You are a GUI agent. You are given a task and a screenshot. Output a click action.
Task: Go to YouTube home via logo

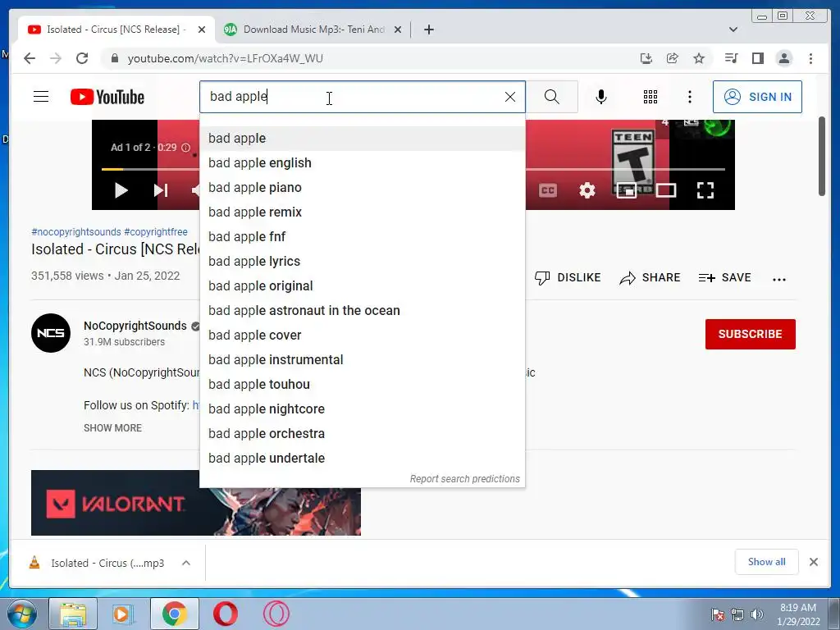pyautogui.click(x=107, y=97)
